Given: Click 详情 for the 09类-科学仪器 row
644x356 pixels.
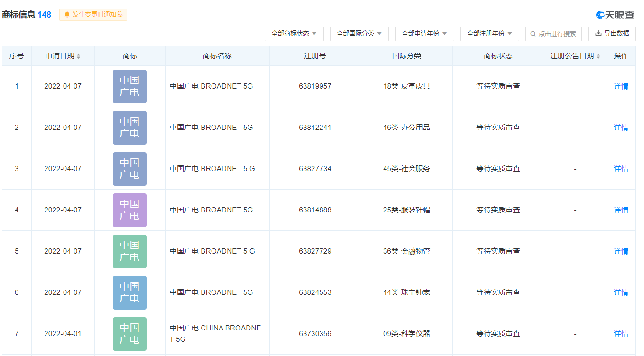Looking at the screenshot, I should pos(621,334).
